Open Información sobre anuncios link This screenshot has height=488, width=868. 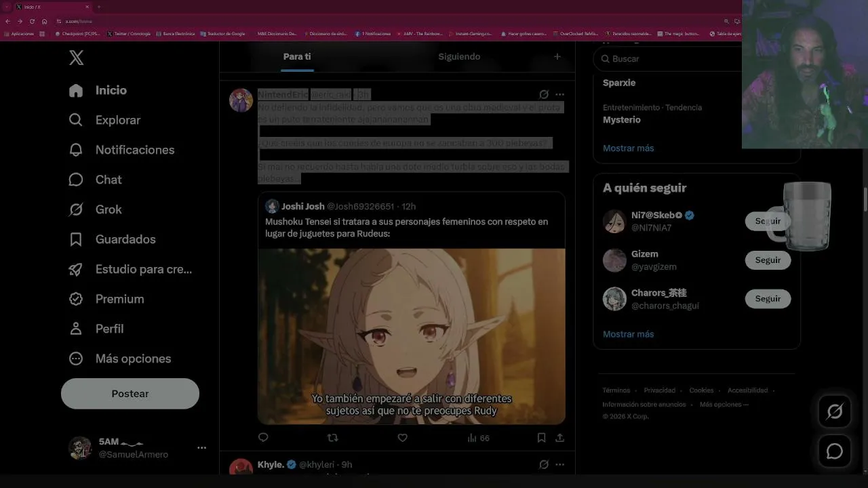coord(644,405)
